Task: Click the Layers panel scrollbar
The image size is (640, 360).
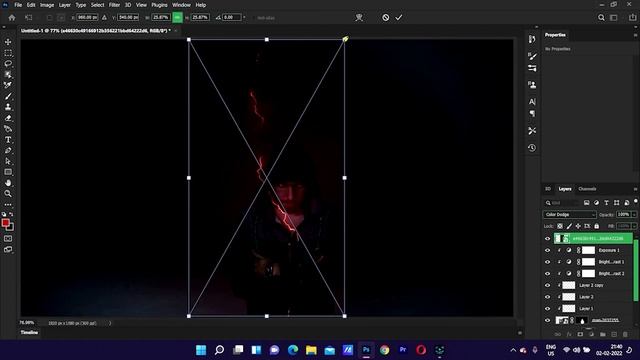Action: click(635, 269)
